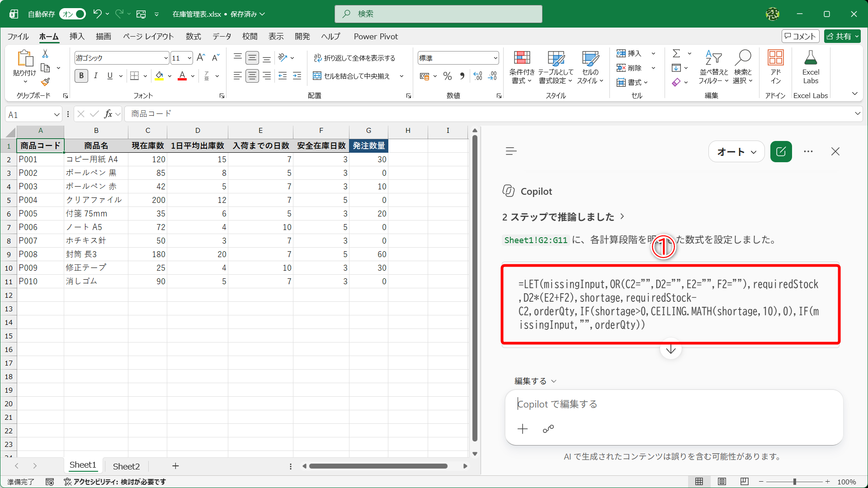Click the コメント button
This screenshot has height=488, width=868.
click(800, 36)
